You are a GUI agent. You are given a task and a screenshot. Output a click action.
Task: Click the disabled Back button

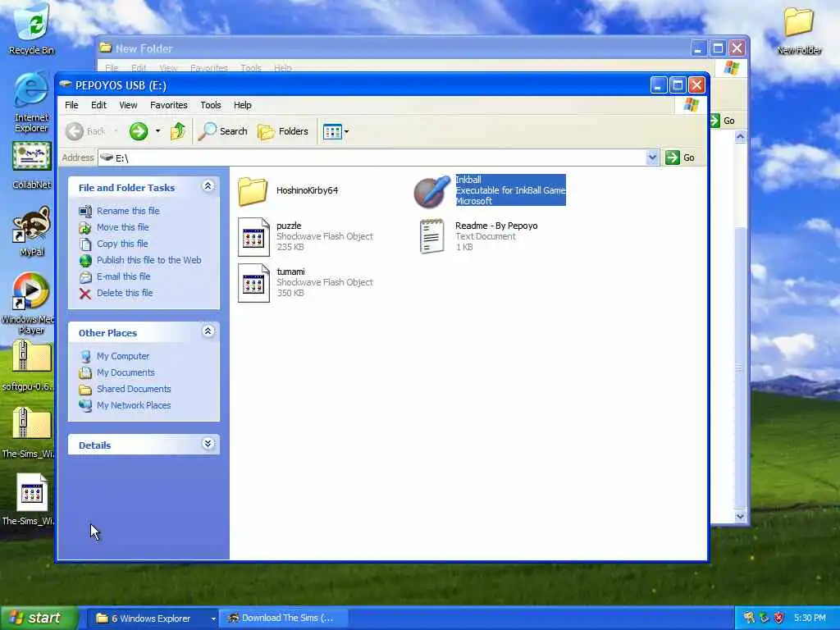click(85, 131)
